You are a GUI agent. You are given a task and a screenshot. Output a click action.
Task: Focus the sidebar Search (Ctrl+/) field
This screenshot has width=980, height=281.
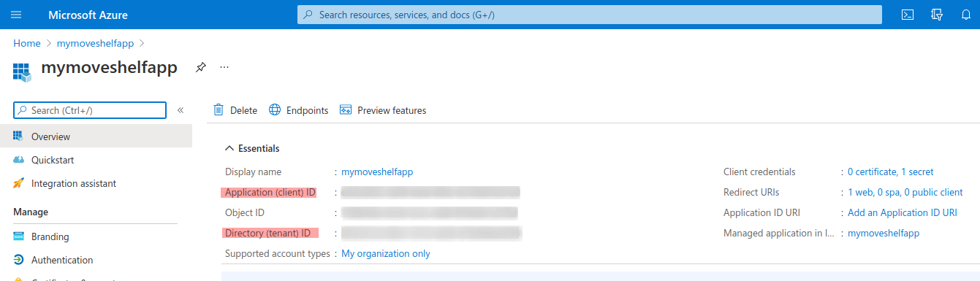point(90,110)
